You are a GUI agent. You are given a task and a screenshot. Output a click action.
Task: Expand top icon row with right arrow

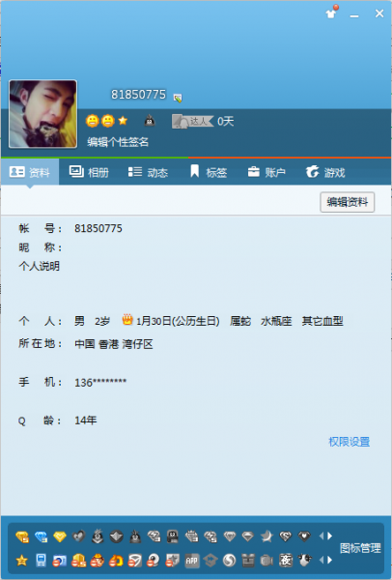330,536
